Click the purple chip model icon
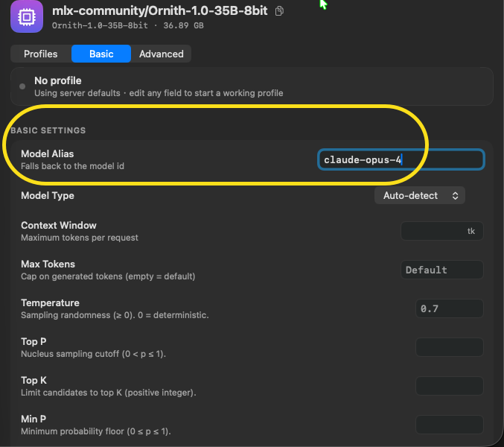This screenshot has height=447, width=504. (x=27, y=16)
